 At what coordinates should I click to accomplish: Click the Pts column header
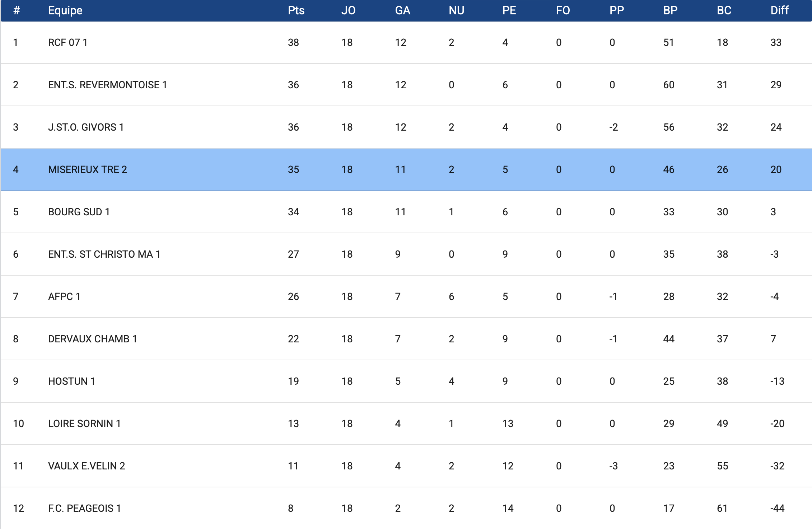(296, 10)
